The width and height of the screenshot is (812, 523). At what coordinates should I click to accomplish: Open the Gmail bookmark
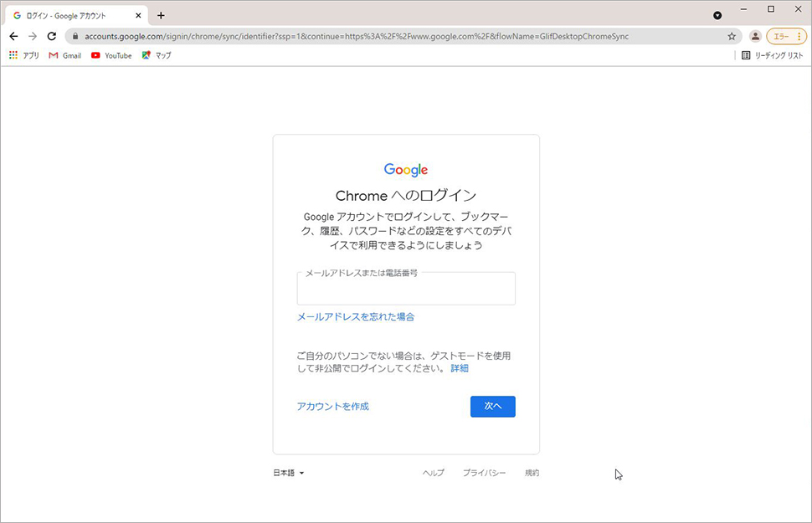(64, 55)
